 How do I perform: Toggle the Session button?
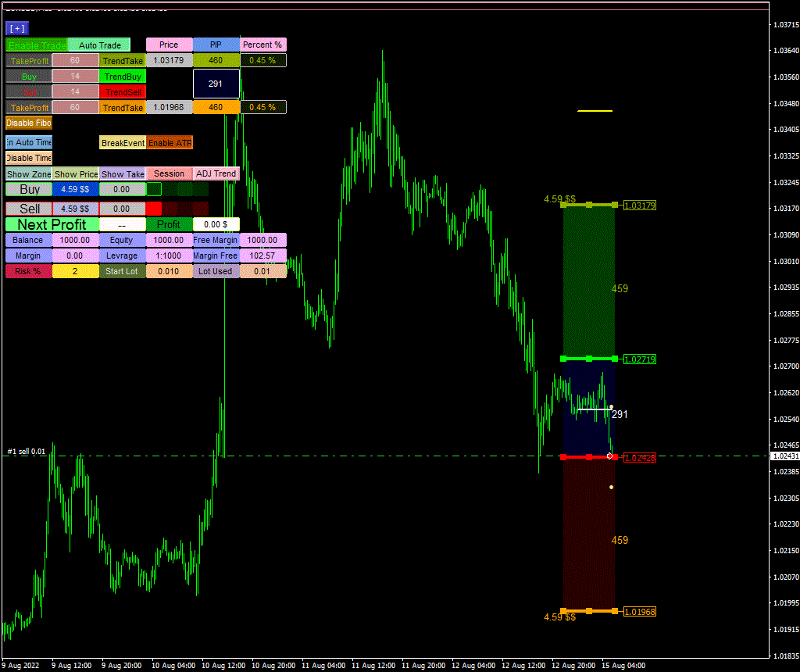(169, 174)
